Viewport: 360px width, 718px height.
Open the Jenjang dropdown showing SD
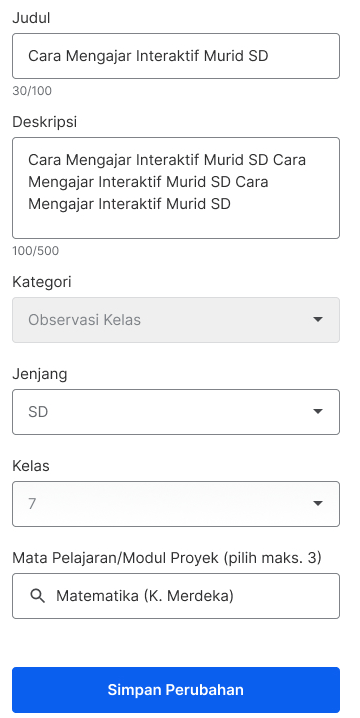click(176, 412)
